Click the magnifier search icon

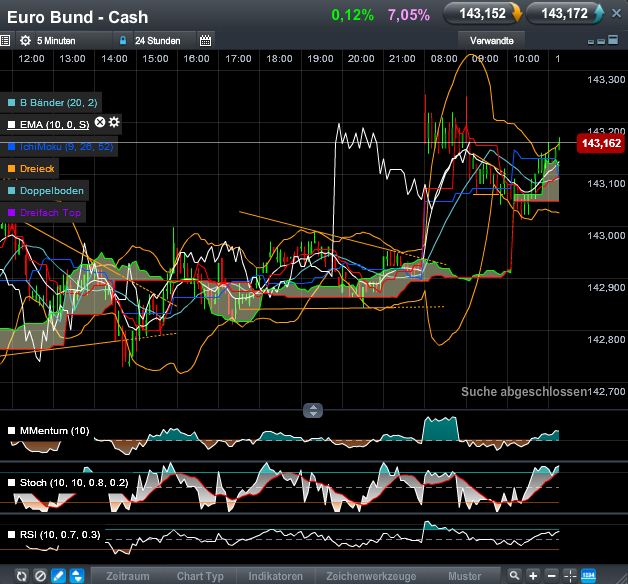click(515, 576)
